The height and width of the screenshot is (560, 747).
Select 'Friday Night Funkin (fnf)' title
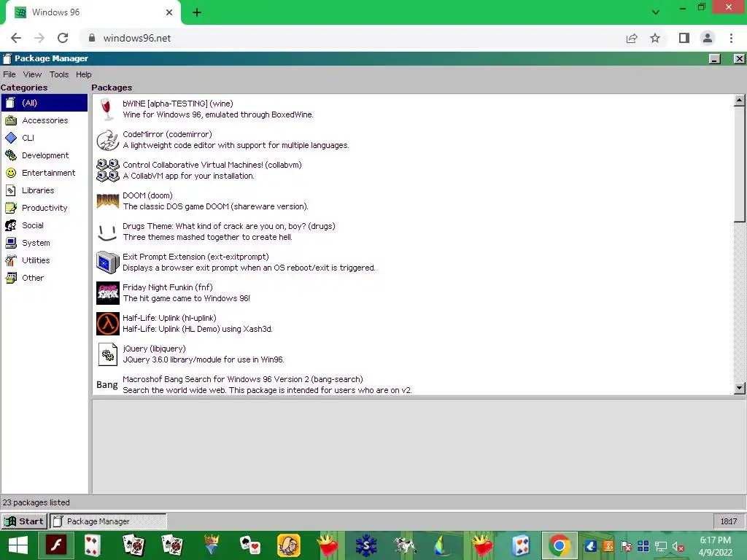tap(168, 287)
